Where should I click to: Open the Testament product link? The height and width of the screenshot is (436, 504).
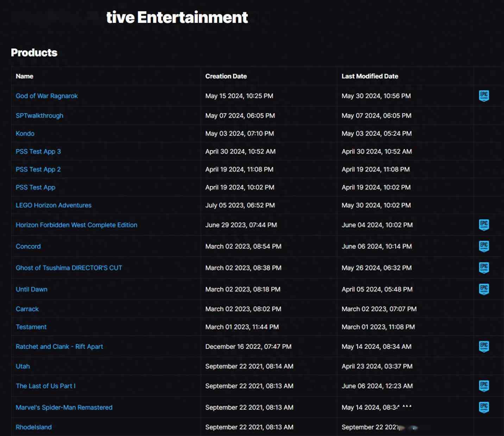tap(31, 327)
